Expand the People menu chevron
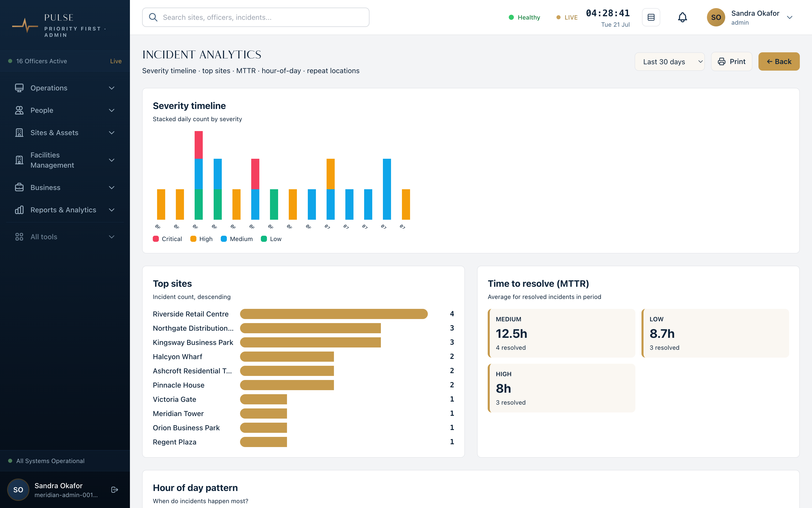 [112, 110]
